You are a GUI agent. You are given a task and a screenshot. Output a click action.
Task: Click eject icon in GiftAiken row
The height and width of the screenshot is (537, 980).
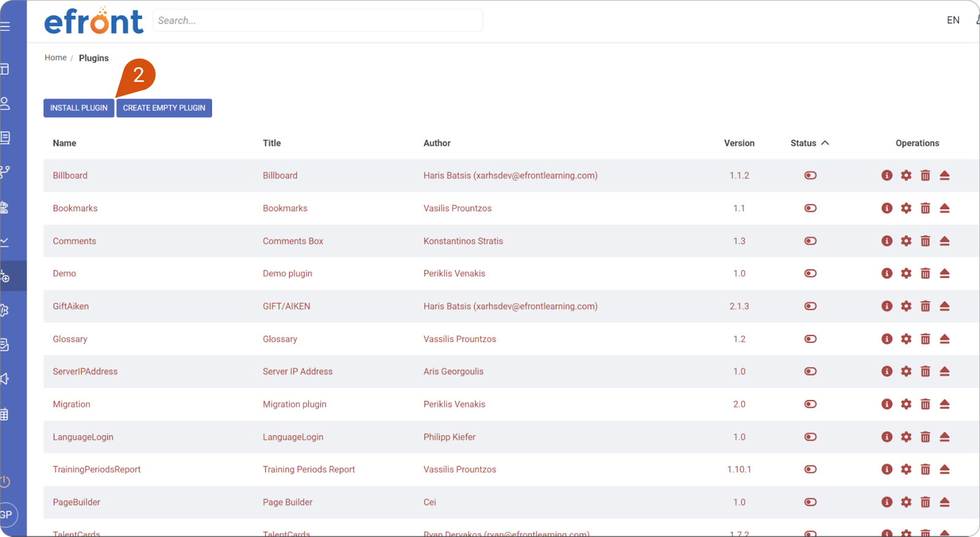pyautogui.click(x=944, y=306)
